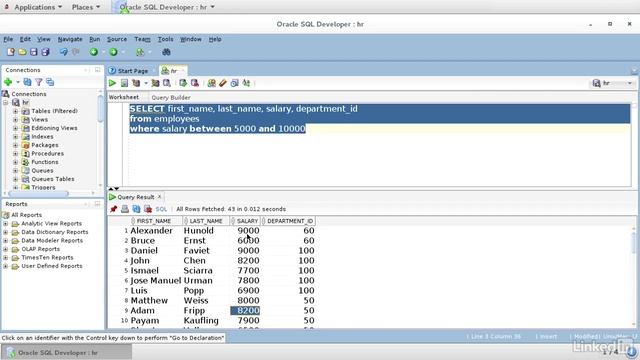
Task: Open SQL History icon in worksheet toolbar
Action: [234, 83]
